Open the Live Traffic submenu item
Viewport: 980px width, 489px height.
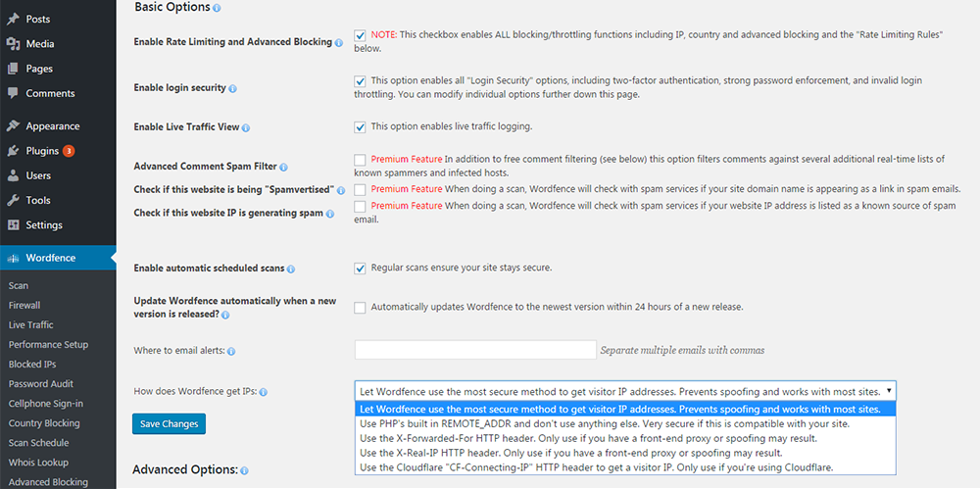pyautogui.click(x=30, y=324)
